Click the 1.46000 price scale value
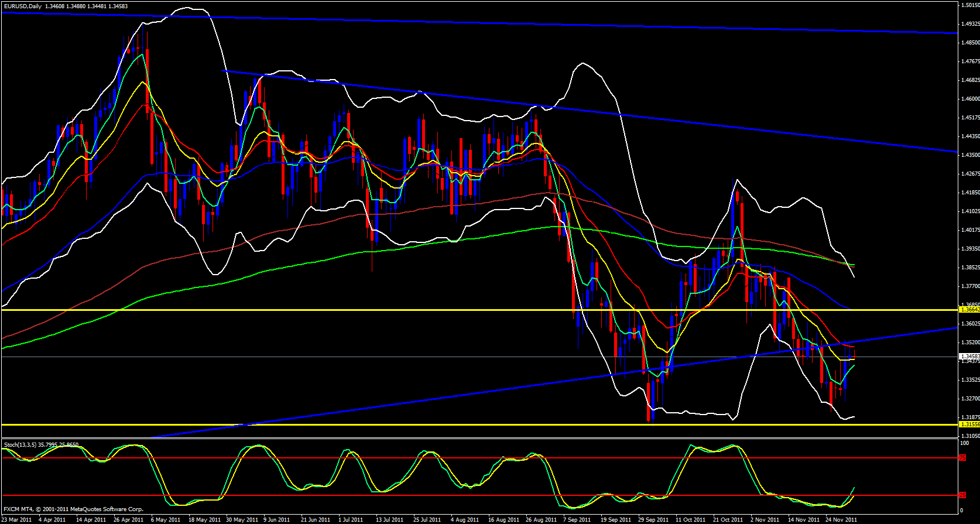The image size is (980, 524). coord(970,99)
